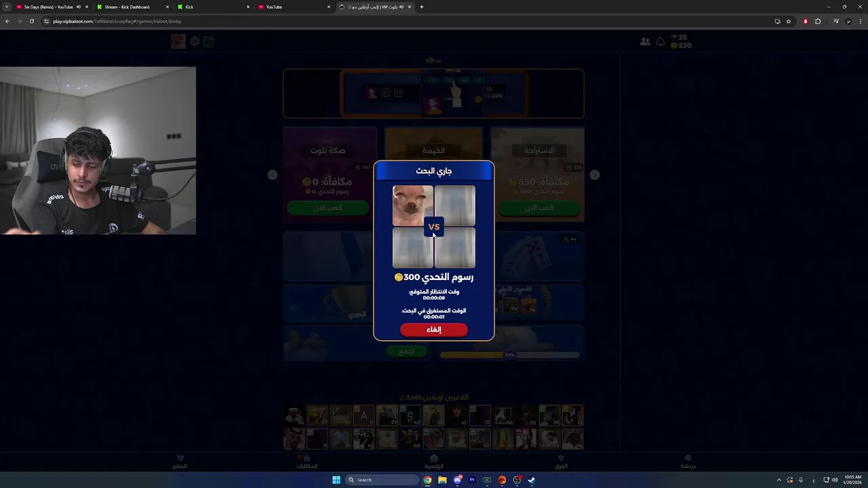The height and width of the screenshot is (488, 868).
Task: Close the Stream - Kick Dashboard tab
Action: (x=167, y=7)
